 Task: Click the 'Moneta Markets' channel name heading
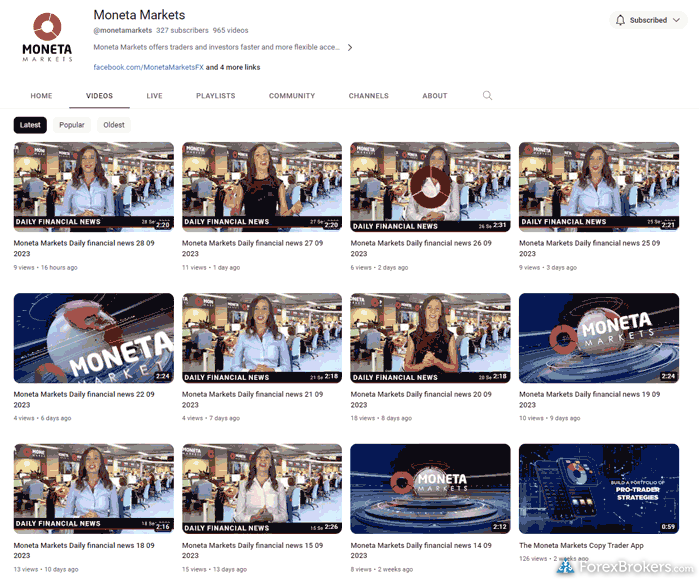click(x=139, y=15)
